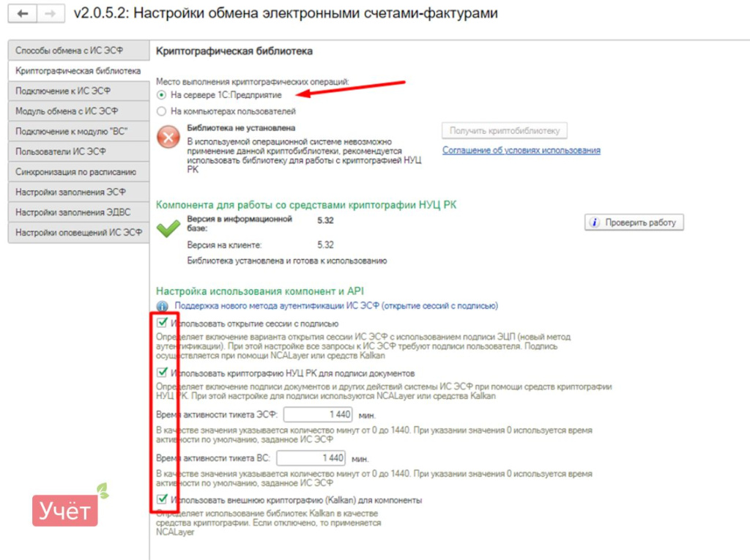Click the ЭСФ ticket activity time field
The image size is (750, 560).
(x=318, y=414)
